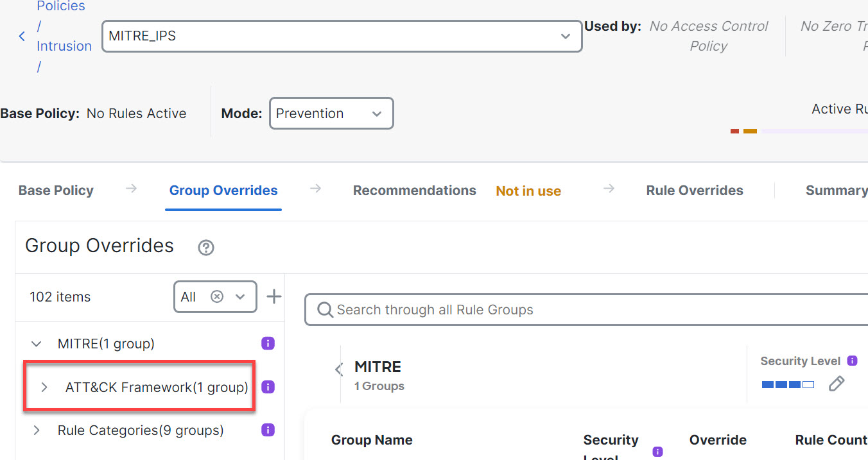Open the All filter dropdown
Screen dimensions: 868x460
pos(240,296)
